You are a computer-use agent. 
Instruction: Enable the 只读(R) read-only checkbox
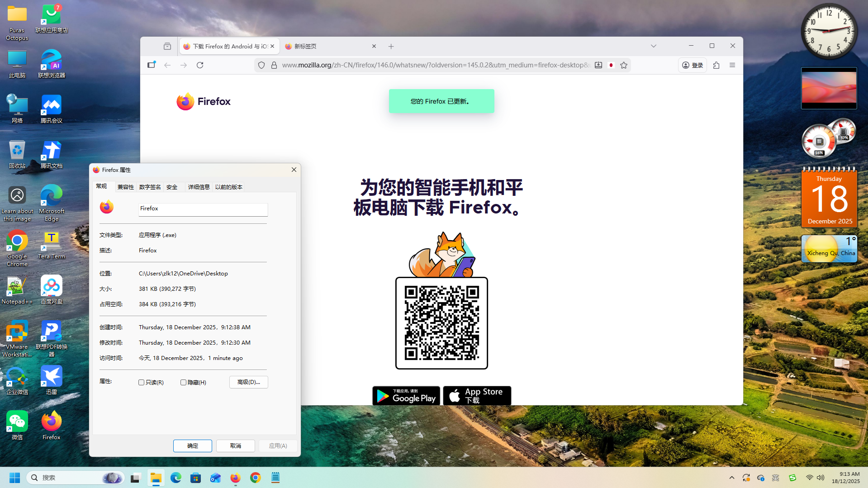pos(142,383)
